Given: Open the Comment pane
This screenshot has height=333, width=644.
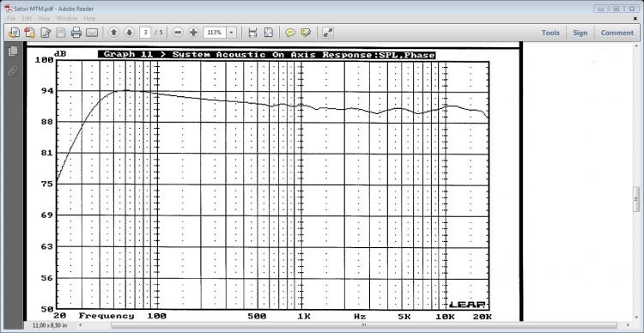Looking at the screenshot, I should 617,33.
